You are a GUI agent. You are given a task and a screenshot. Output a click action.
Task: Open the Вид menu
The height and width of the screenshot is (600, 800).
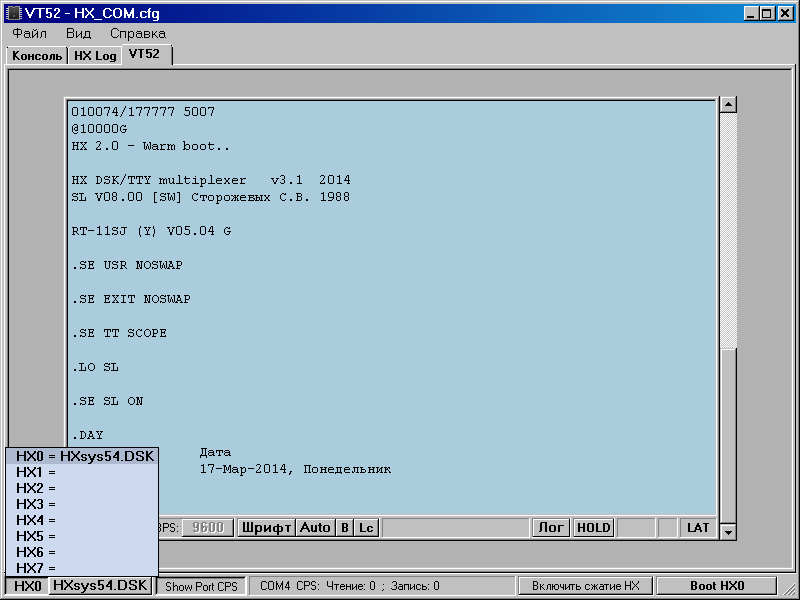point(78,33)
